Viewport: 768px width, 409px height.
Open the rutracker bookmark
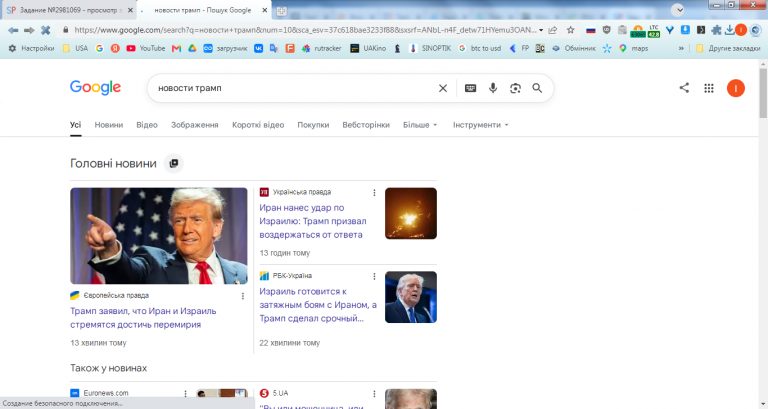click(x=322, y=48)
